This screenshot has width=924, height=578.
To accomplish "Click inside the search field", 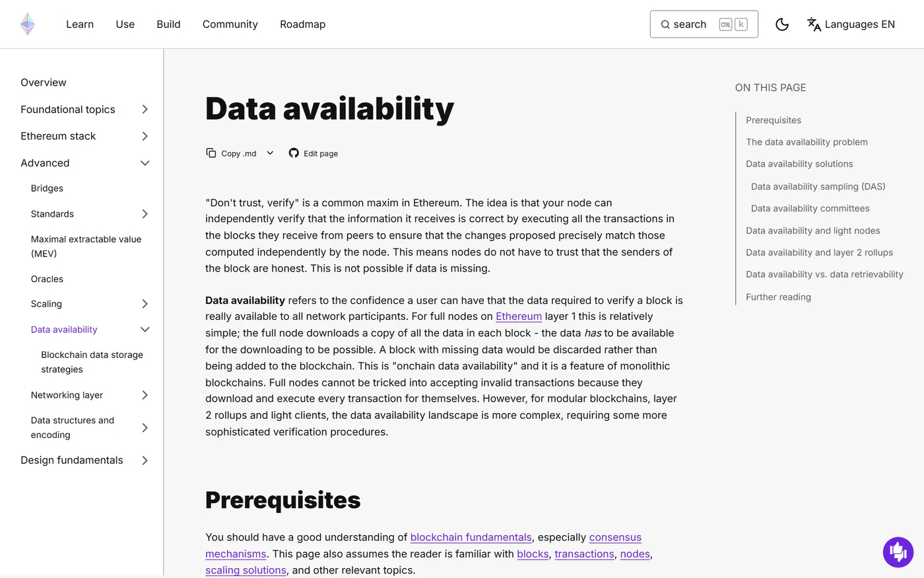I will coord(704,24).
